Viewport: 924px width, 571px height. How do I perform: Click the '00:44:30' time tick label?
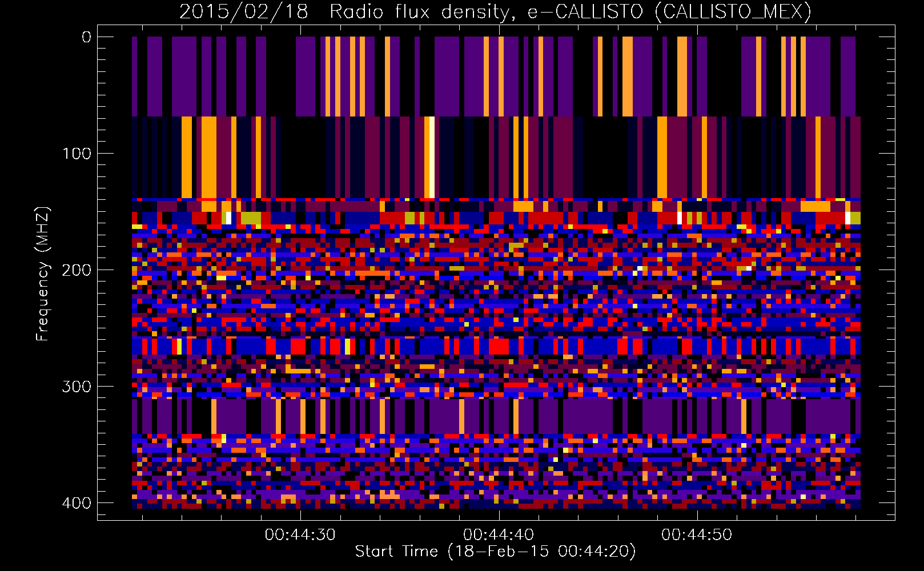click(300, 535)
